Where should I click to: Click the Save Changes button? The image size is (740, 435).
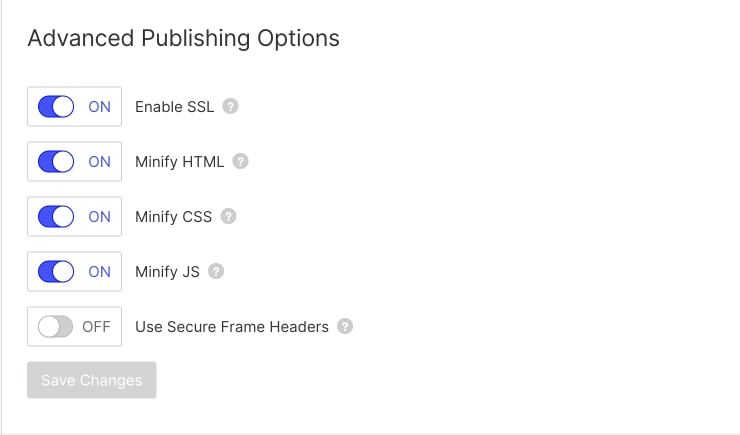coord(92,380)
